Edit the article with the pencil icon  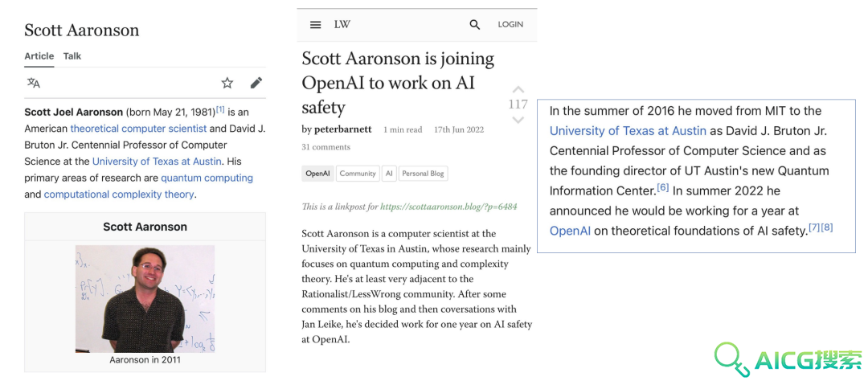(256, 83)
